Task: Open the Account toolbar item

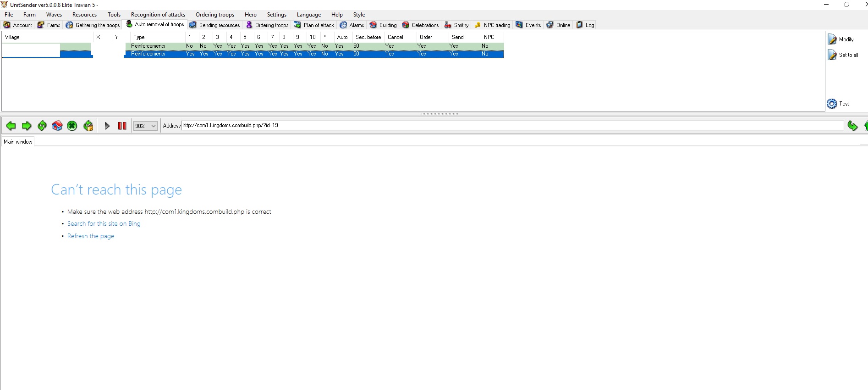Action: (x=18, y=25)
